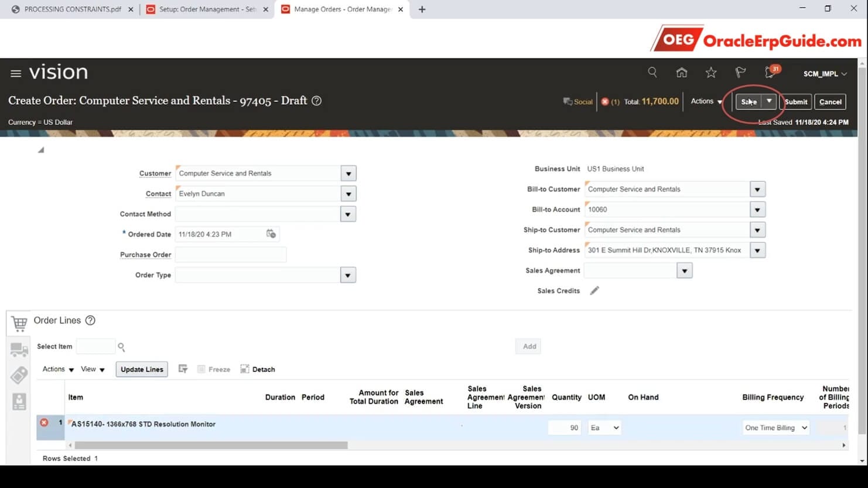Open the Save button dropdown arrow
868x488 pixels.
(x=769, y=101)
